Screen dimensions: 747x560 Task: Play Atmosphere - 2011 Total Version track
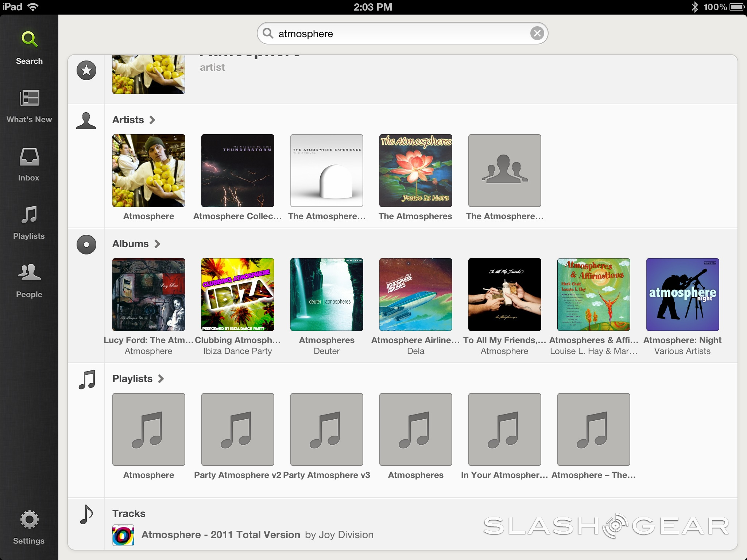point(221,535)
